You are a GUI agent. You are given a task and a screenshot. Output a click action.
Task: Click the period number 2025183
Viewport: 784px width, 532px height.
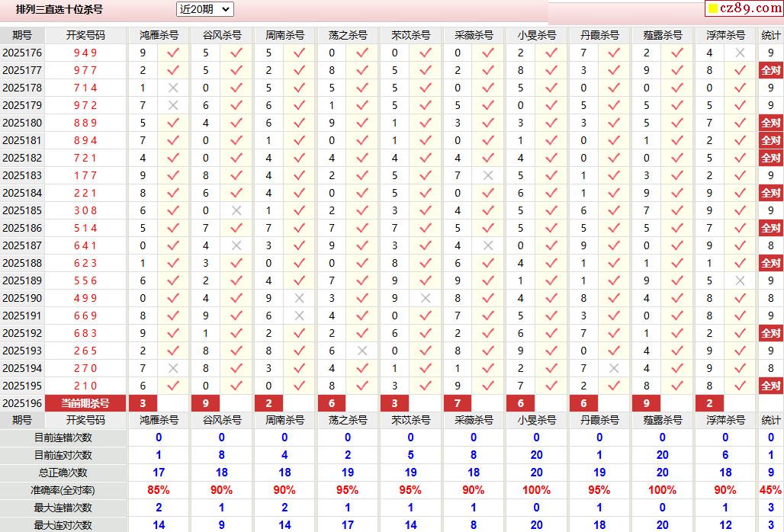coord(22,175)
